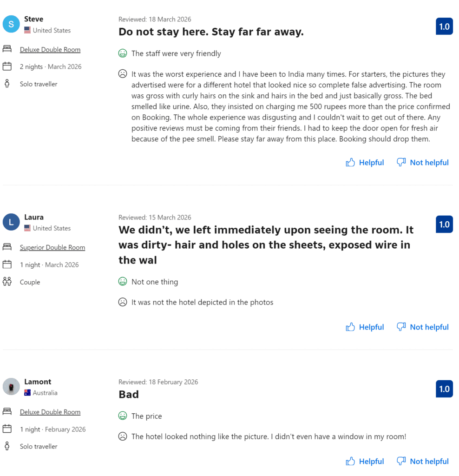Click the couple icon on Laura's review
The width and height of the screenshot is (459, 476).
[7, 281]
